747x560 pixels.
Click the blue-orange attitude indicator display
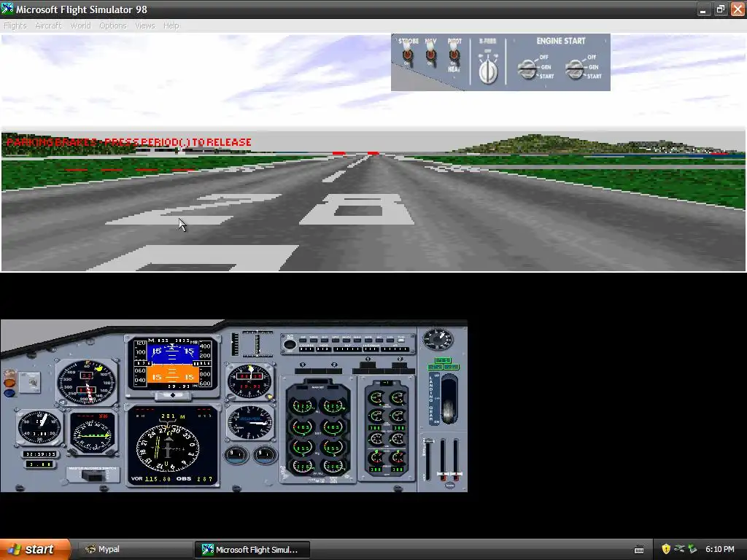coord(172,364)
